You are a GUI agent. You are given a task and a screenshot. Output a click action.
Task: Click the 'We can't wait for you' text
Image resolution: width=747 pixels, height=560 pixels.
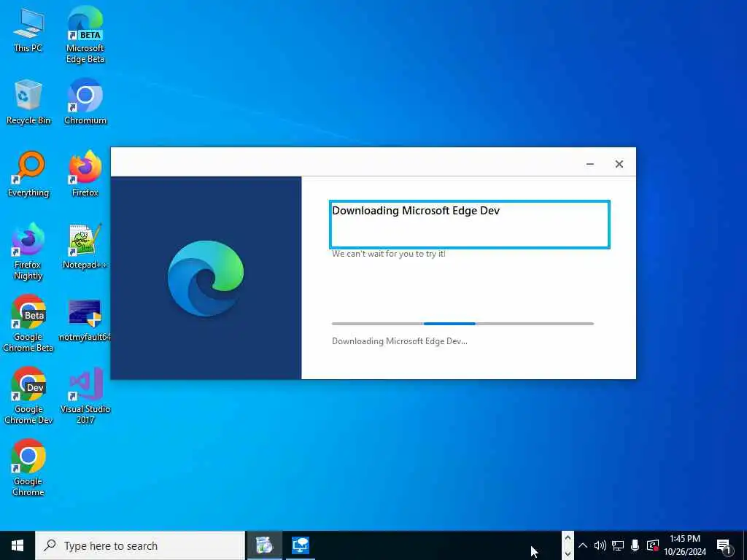point(389,254)
